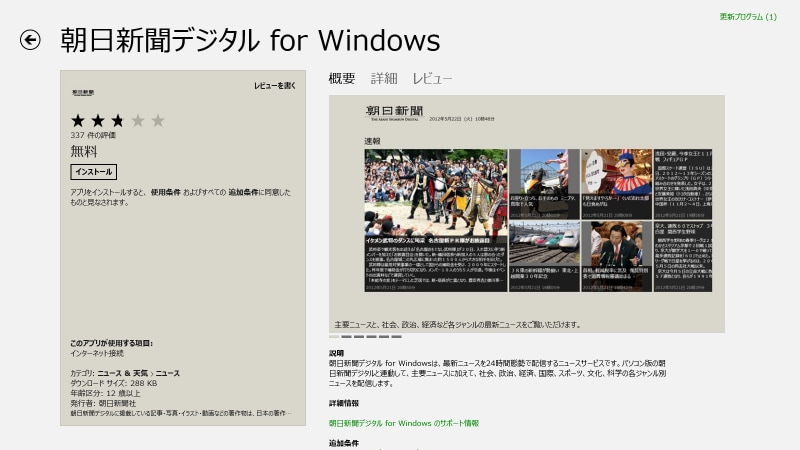Viewport: 800px width, 450px height.
Task: Open the ニュース subcategory link
Action: (168, 373)
